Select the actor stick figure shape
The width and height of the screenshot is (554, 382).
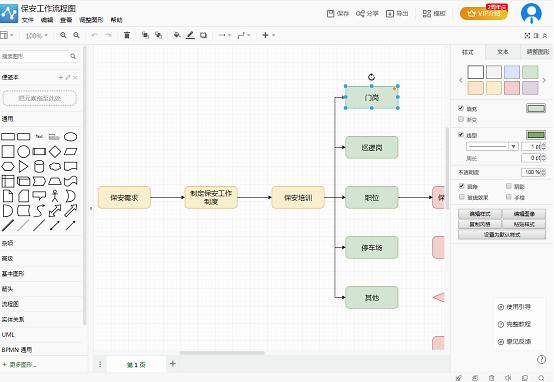point(55,196)
